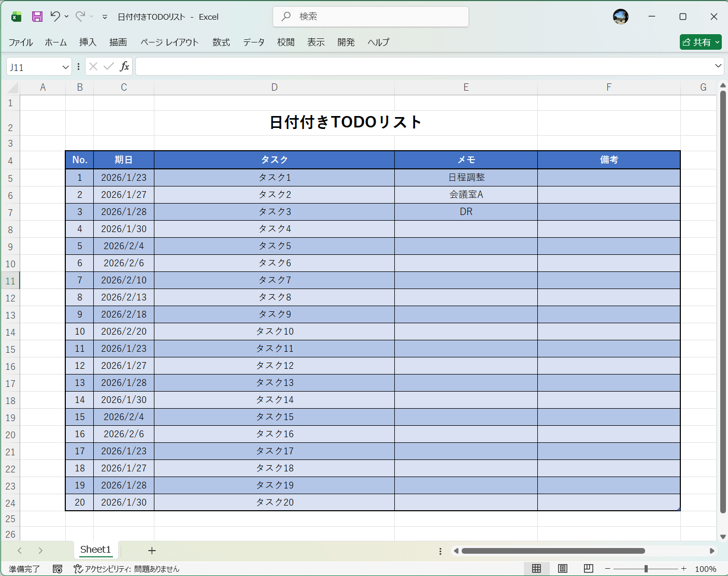Image resolution: width=728 pixels, height=576 pixels.
Task: Save the workbook via Quick Access icon
Action: tap(37, 16)
